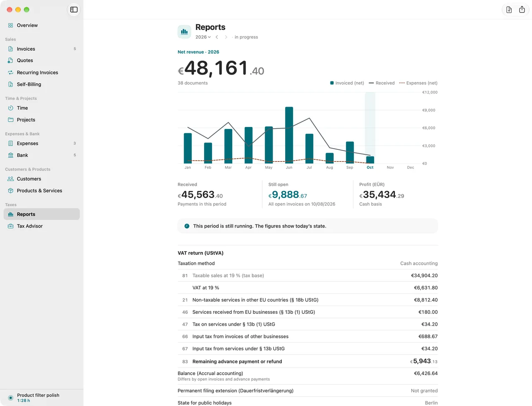The height and width of the screenshot is (406, 532).
Task: Click the Time clock icon
Action: [11, 108]
